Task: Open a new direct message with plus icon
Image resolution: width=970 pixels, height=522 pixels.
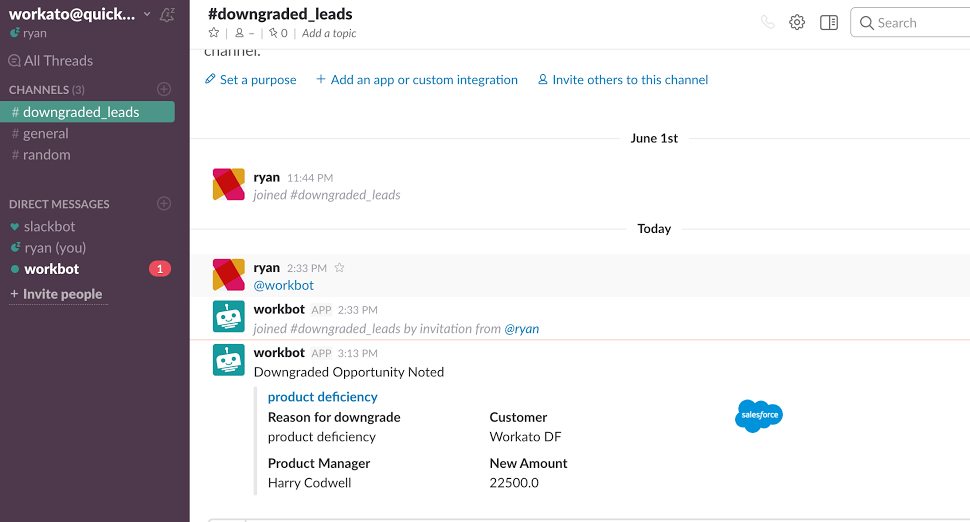Action: coord(164,204)
